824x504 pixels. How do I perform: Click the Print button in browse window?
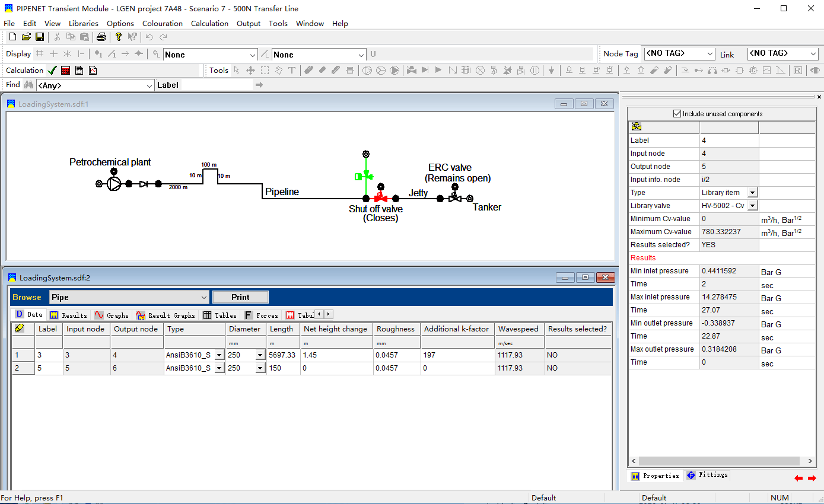tap(240, 297)
